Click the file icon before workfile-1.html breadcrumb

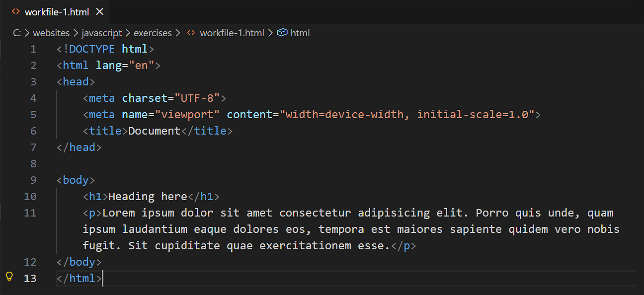pyautogui.click(x=191, y=33)
